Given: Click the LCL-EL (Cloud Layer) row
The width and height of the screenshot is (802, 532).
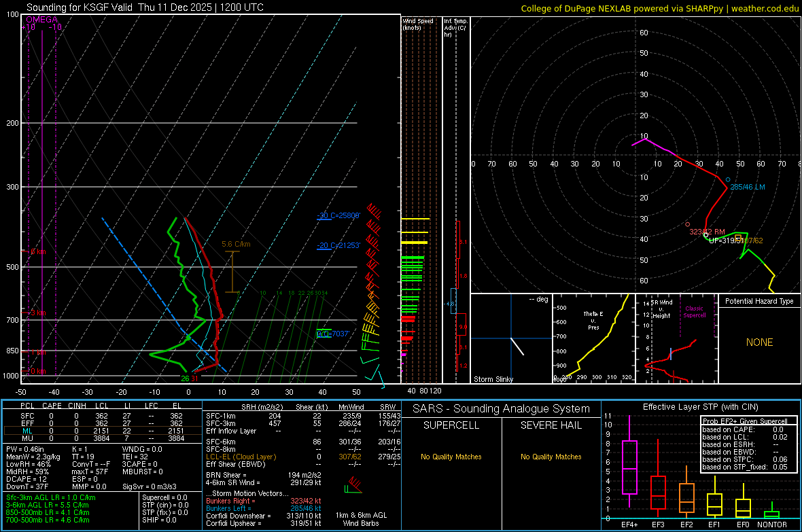Looking at the screenshot, I should point(302,457).
